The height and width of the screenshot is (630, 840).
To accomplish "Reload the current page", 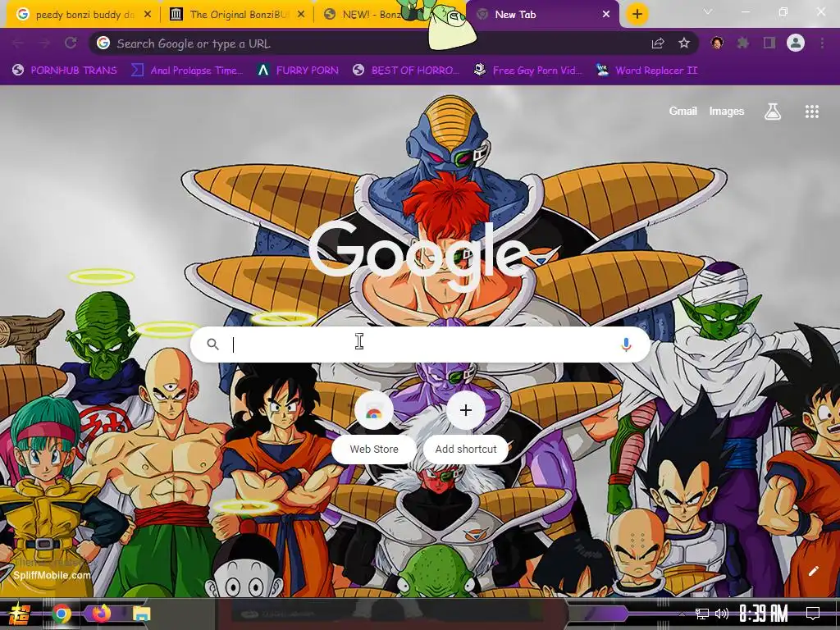I will point(71,43).
